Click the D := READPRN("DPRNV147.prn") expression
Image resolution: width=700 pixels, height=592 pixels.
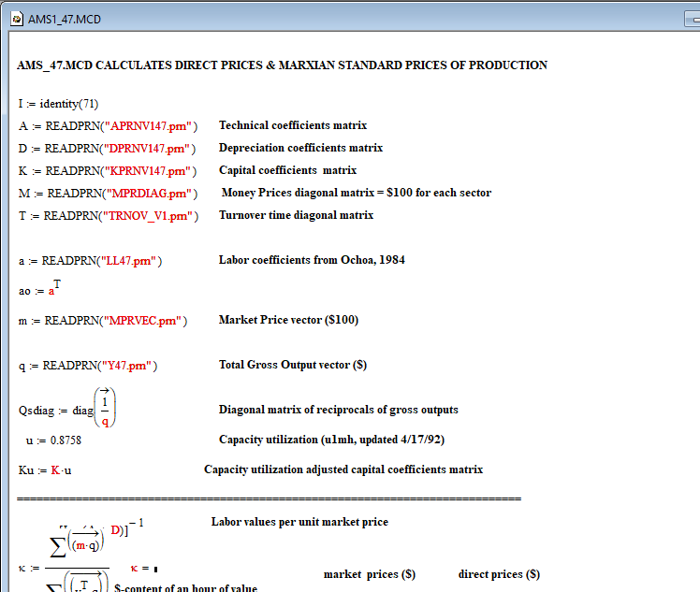[x=107, y=149]
